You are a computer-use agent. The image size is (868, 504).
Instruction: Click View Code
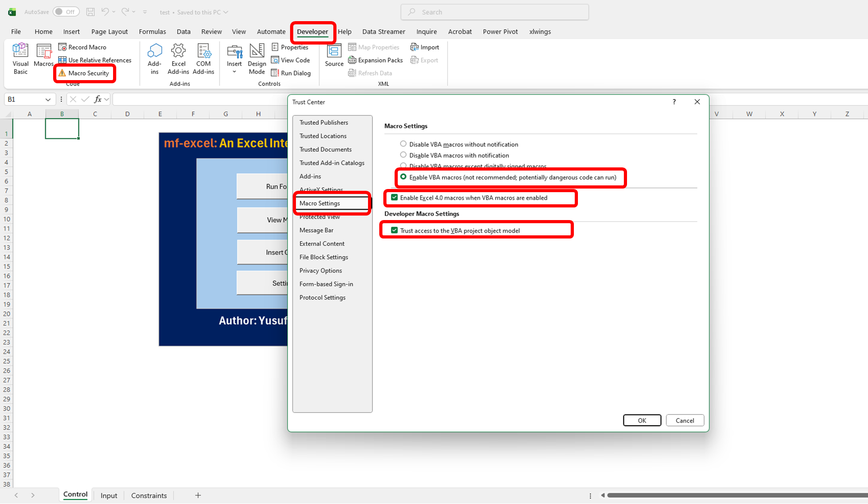coord(291,60)
